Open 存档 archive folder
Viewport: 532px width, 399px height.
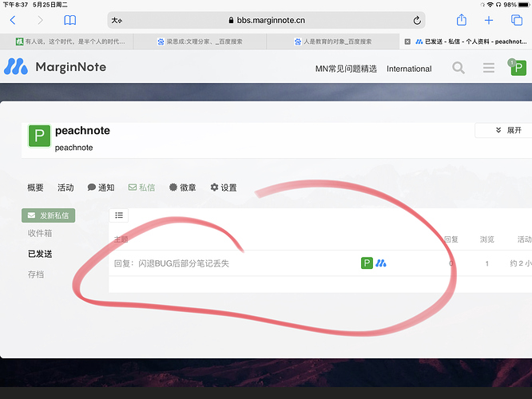[36, 275]
